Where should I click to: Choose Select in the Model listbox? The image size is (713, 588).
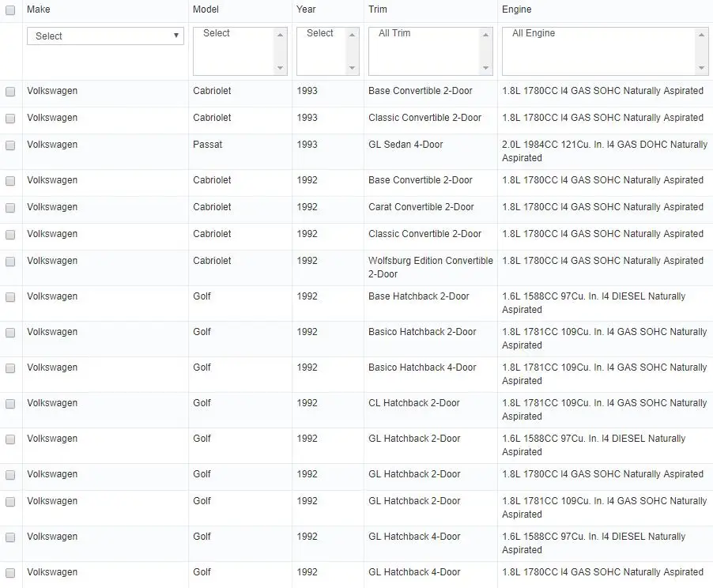coord(216,33)
